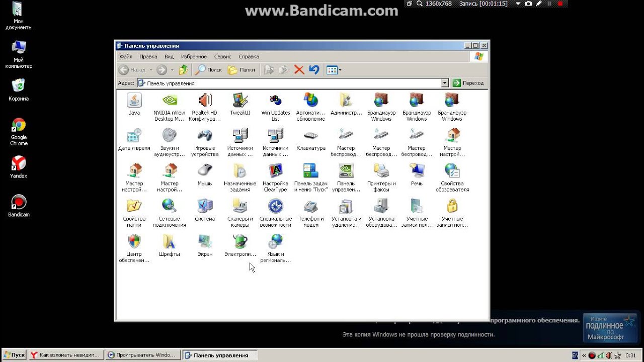The height and width of the screenshot is (362, 644).
Task: Open the Система applet
Action: point(205,210)
